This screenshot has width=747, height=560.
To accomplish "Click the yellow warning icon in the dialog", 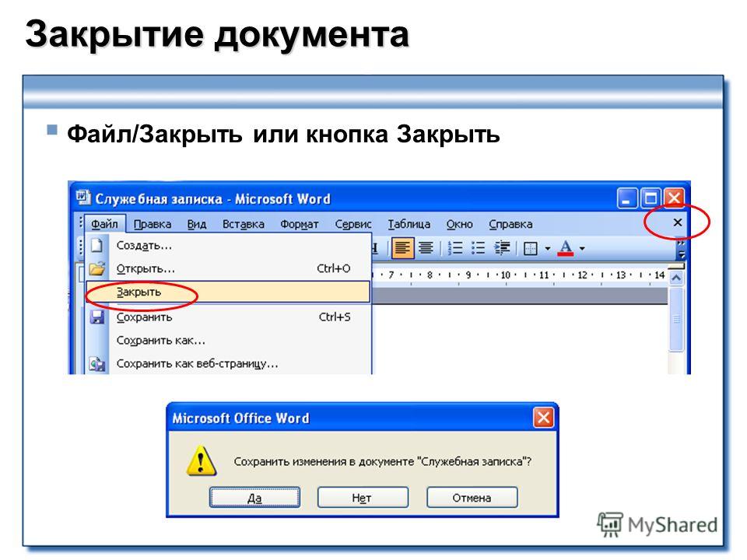I will click(x=201, y=461).
